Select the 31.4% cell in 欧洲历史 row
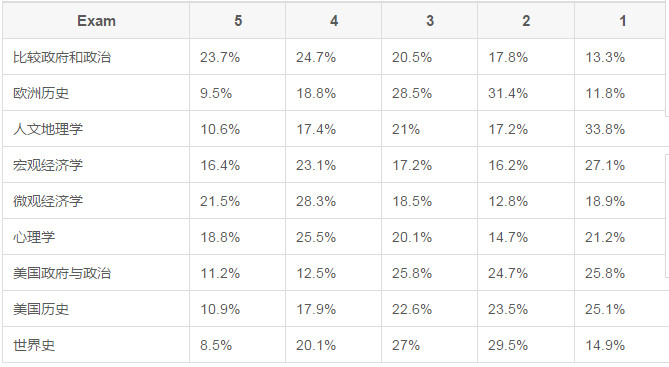This screenshot has width=669, height=367. coord(526,93)
